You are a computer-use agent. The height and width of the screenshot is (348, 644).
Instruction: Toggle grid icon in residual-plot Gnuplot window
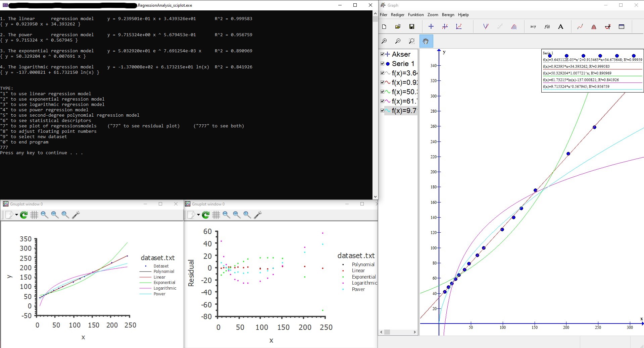pos(216,215)
